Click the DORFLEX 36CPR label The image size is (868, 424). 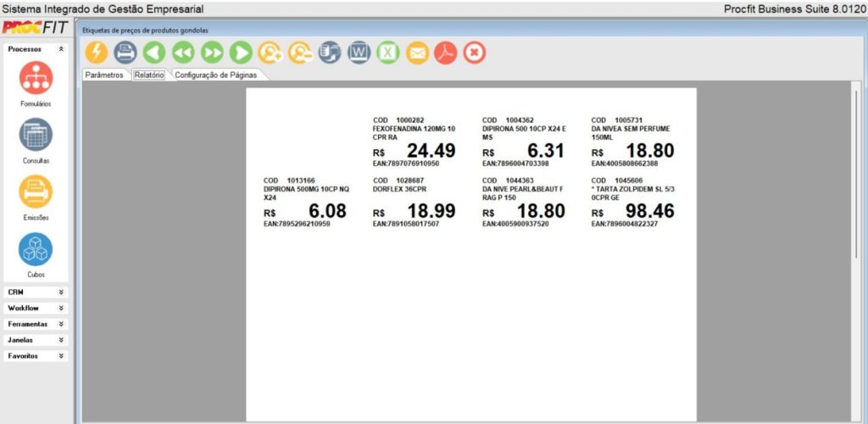click(400, 189)
